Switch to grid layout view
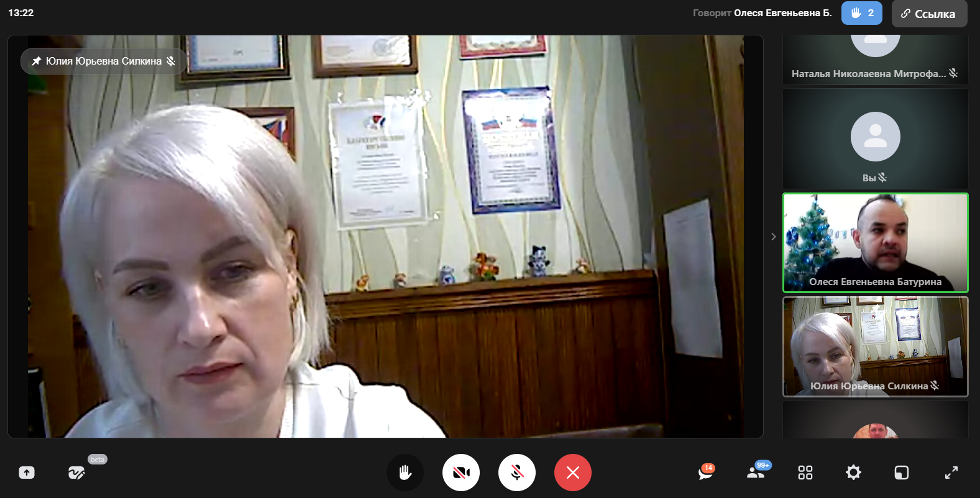Screen dimensions: 980x498 [805, 473]
